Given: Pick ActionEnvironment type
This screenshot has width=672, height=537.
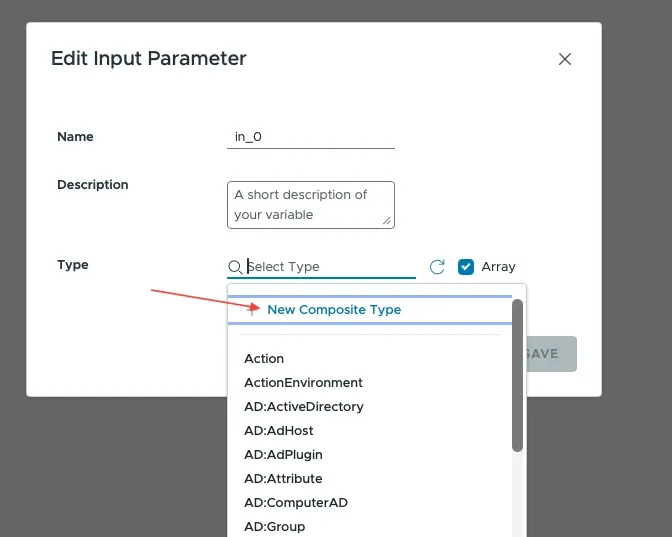Looking at the screenshot, I should (x=303, y=383).
